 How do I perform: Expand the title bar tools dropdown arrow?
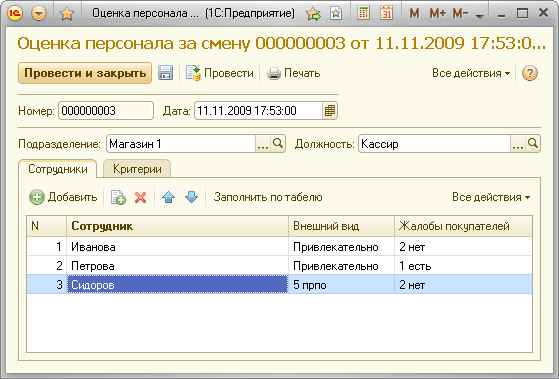[x=479, y=16]
